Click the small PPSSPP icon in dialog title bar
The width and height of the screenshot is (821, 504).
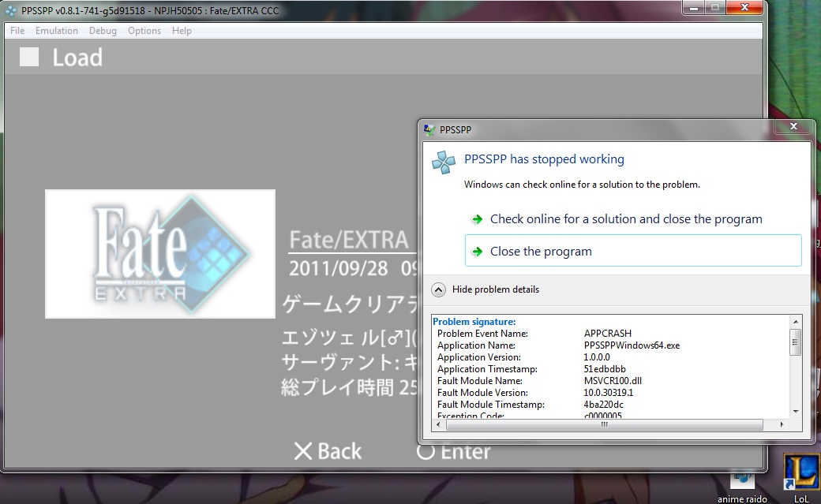[429, 129]
